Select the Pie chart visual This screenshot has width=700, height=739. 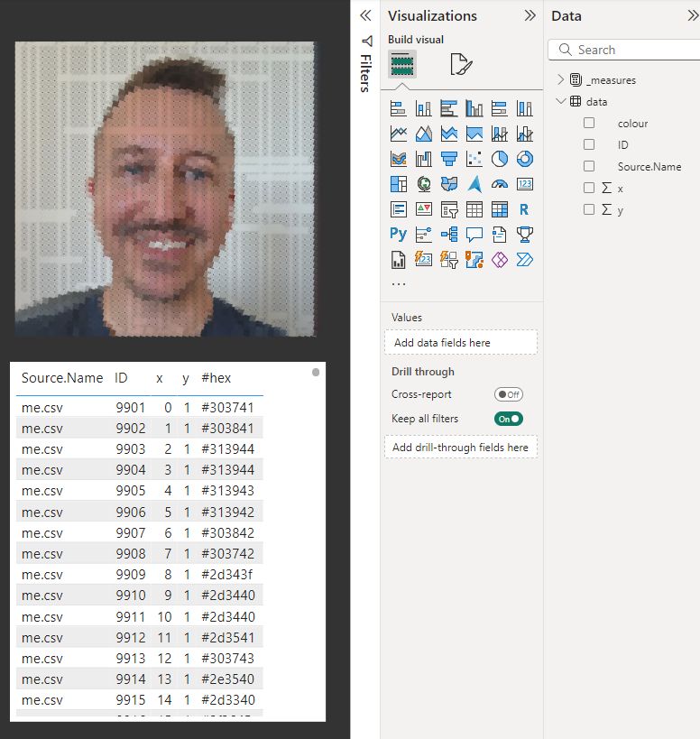[x=500, y=159]
